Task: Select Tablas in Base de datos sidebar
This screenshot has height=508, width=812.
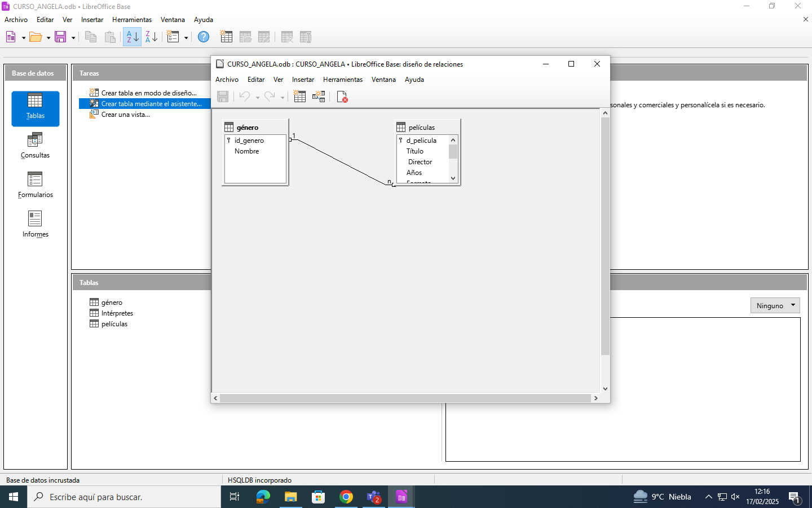Action: tap(35, 108)
